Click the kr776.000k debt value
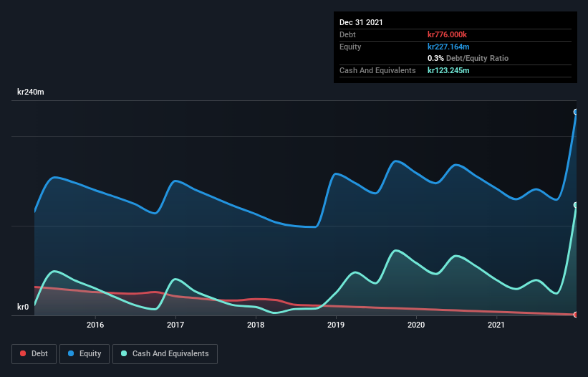The image size is (588, 377). tap(447, 34)
